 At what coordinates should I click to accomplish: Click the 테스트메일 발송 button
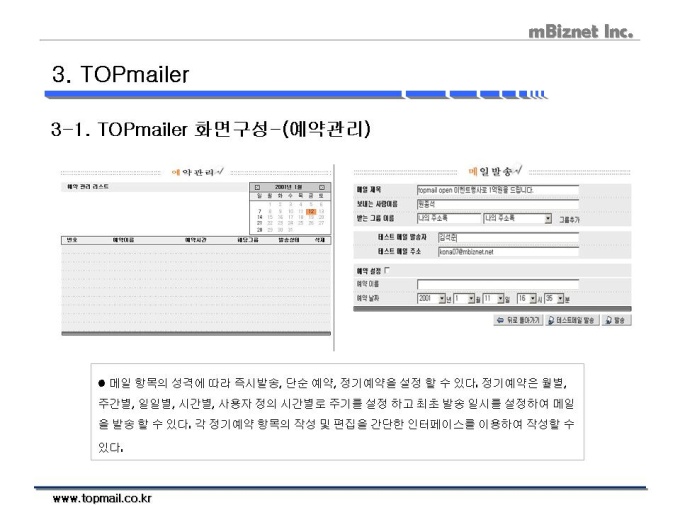572,320
